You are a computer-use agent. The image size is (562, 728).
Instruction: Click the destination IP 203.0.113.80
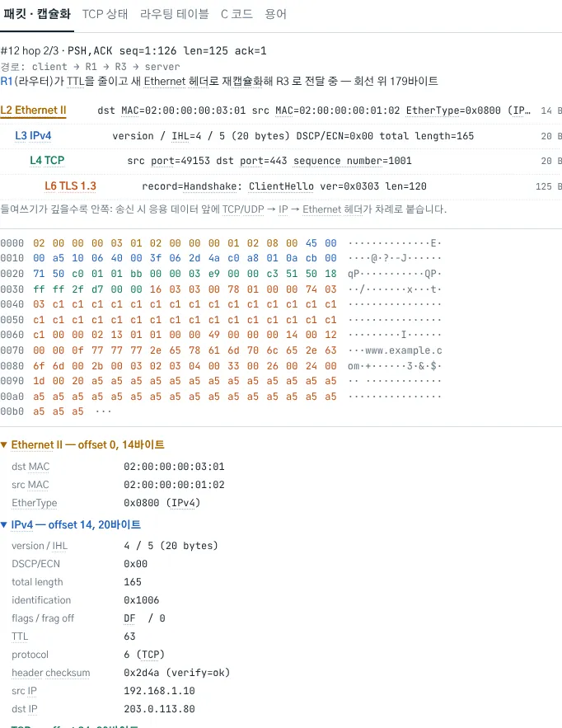pyautogui.click(x=159, y=708)
